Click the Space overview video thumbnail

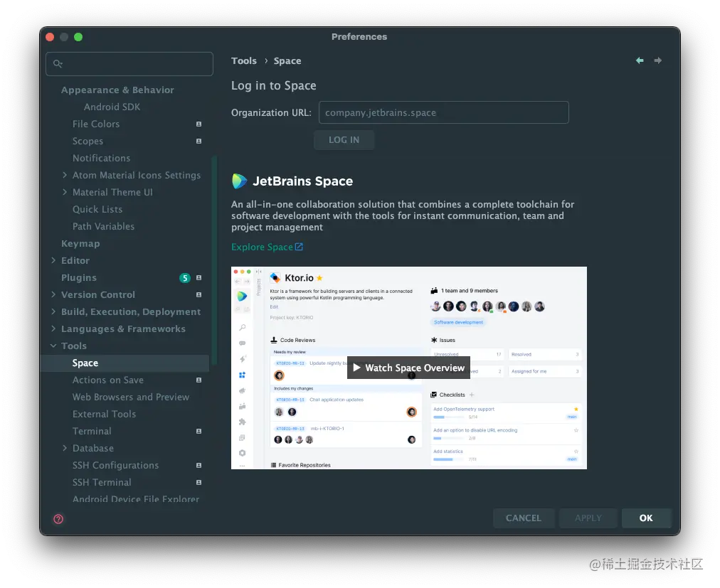408,368
